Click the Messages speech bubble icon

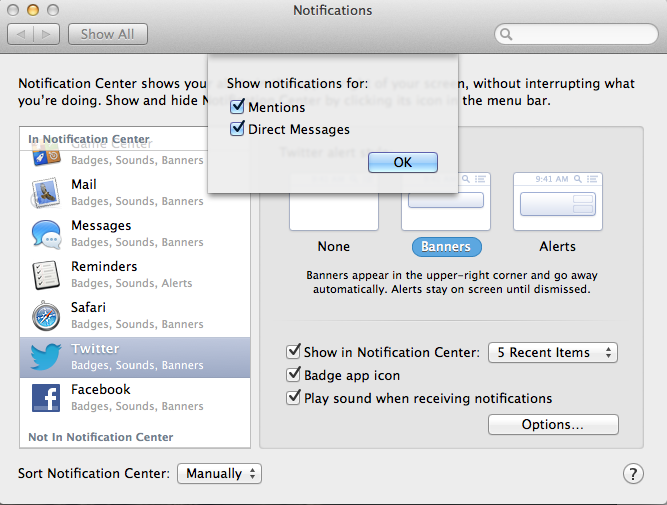click(x=46, y=234)
